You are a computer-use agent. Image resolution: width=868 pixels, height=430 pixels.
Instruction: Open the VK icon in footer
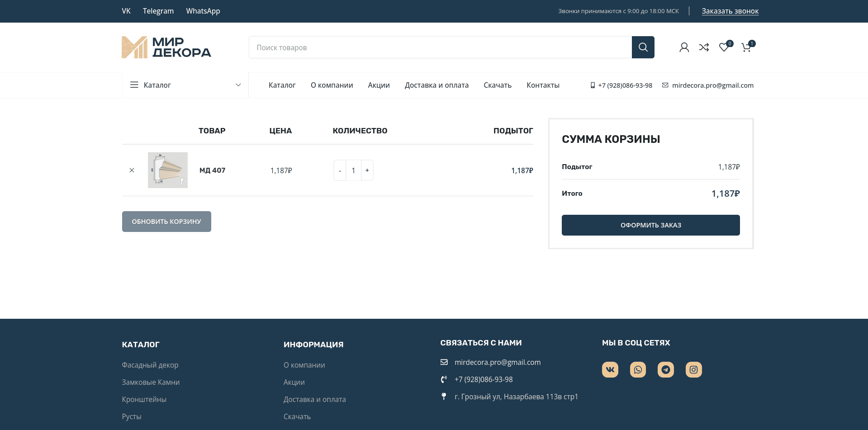pos(610,370)
